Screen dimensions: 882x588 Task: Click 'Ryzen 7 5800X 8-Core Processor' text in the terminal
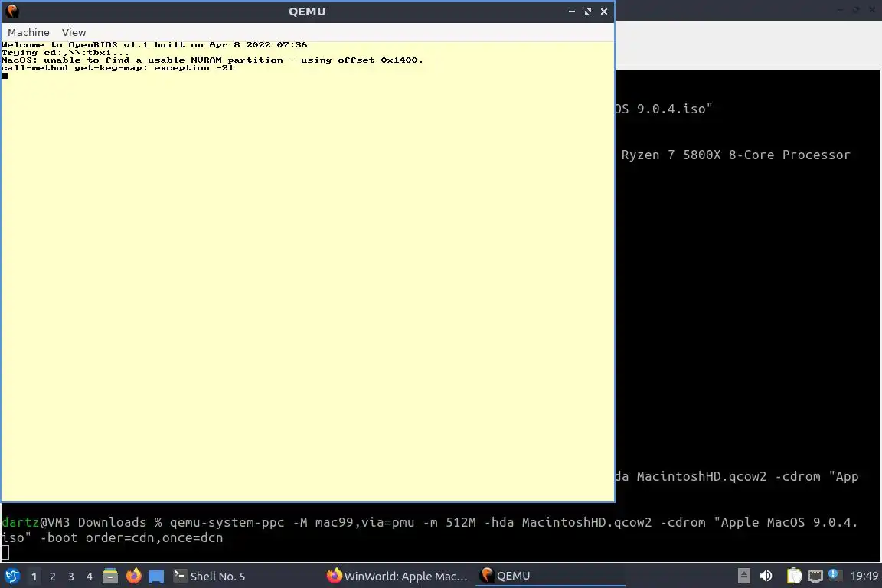tap(736, 155)
